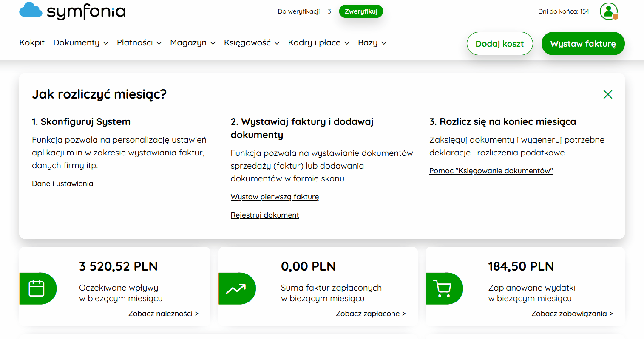Click the trend chart icon on paid invoices card

(235, 289)
